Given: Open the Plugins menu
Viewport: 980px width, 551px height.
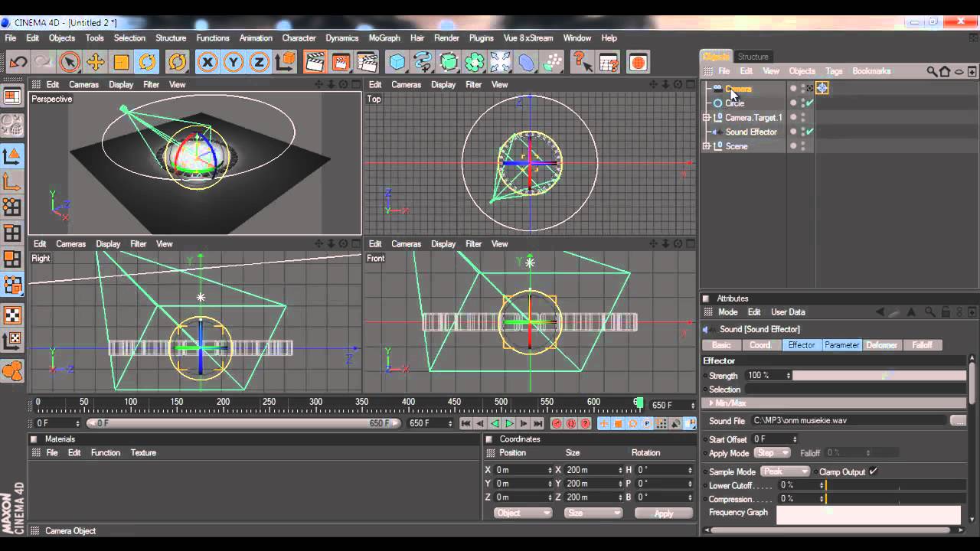Looking at the screenshot, I should click(x=481, y=37).
